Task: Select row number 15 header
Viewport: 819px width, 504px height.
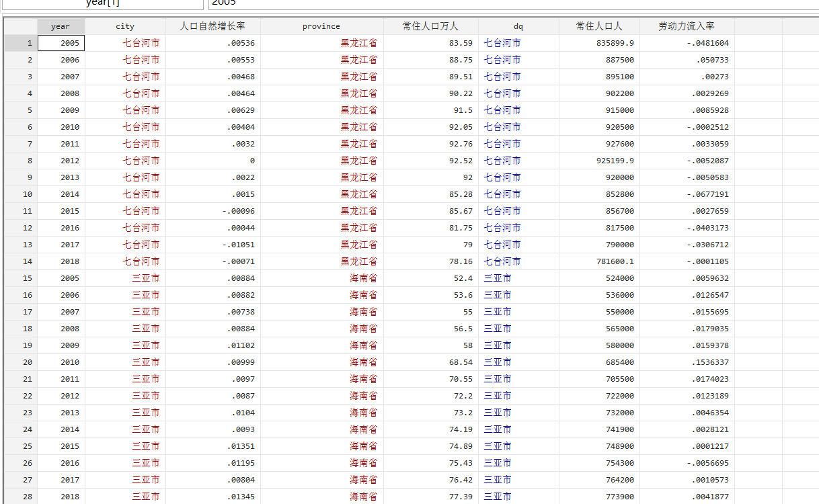Action: click(x=21, y=278)
